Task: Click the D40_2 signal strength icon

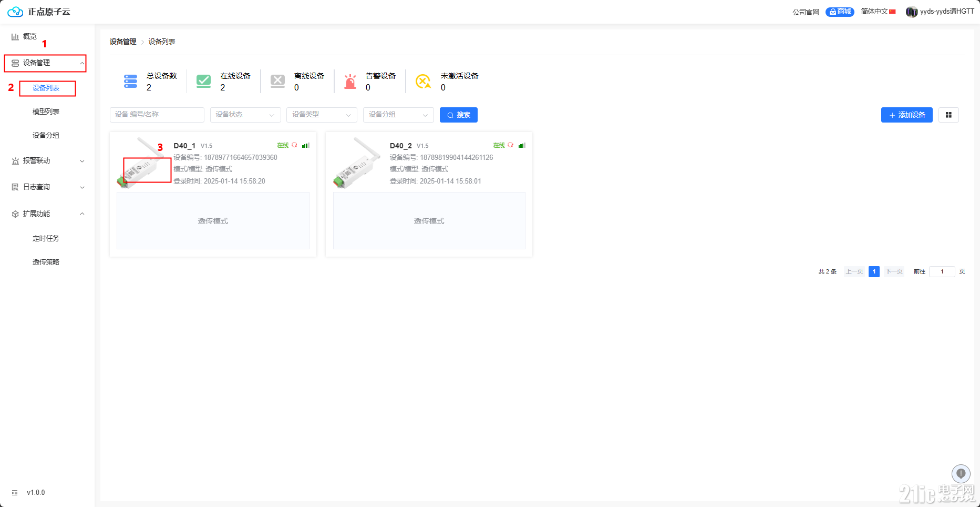Action: pos(522,145)
